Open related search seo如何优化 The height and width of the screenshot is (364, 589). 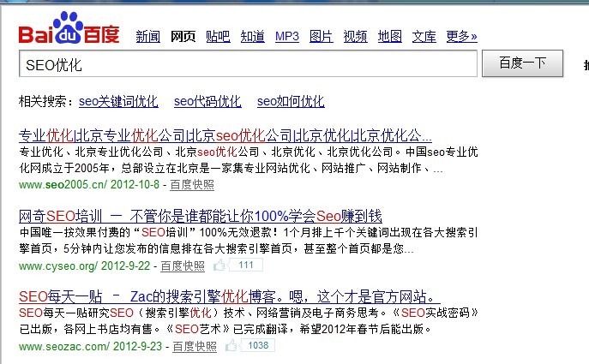coord(291,101)
